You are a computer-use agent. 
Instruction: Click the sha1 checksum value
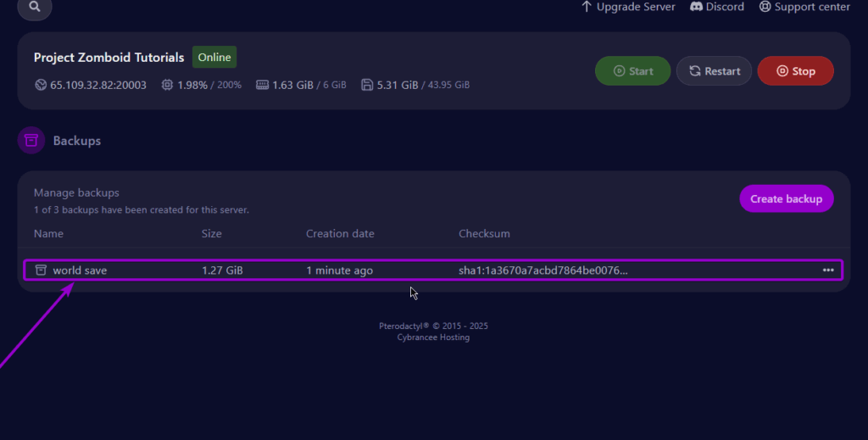(x=543, y=270)
